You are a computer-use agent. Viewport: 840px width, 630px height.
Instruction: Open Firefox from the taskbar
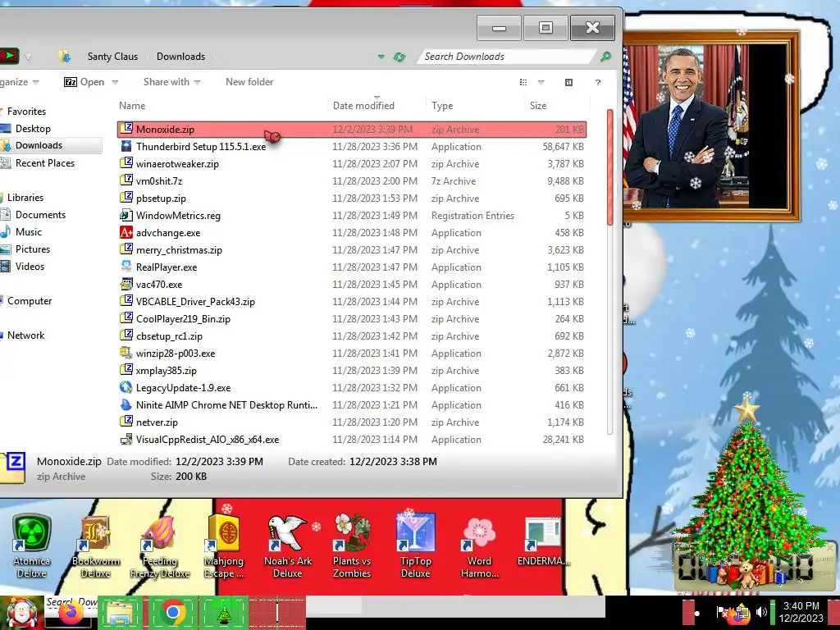tap(71, 614)
